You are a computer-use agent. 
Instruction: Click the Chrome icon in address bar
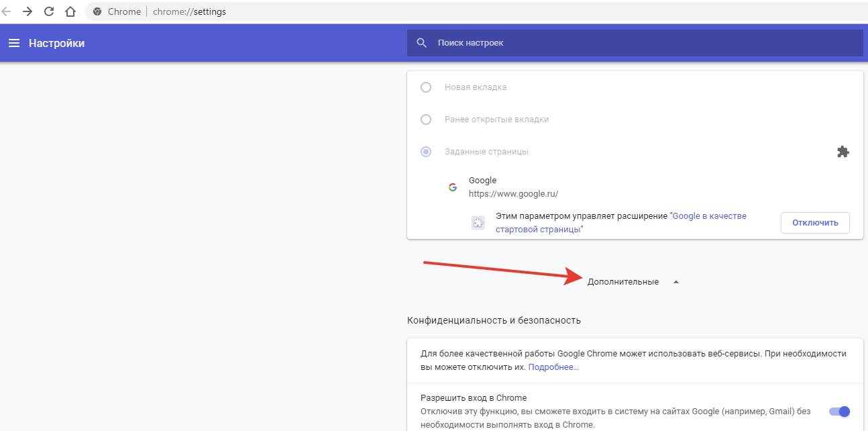point(98,11)
